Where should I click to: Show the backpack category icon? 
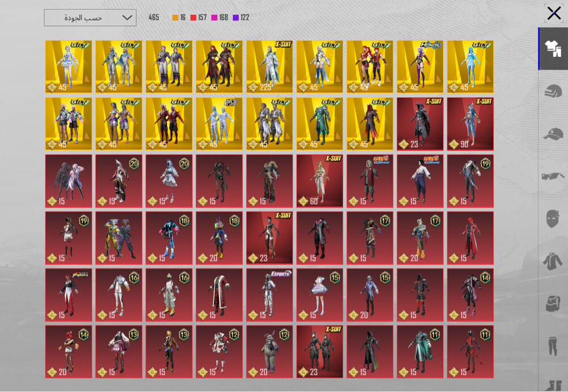click(553, 303)
